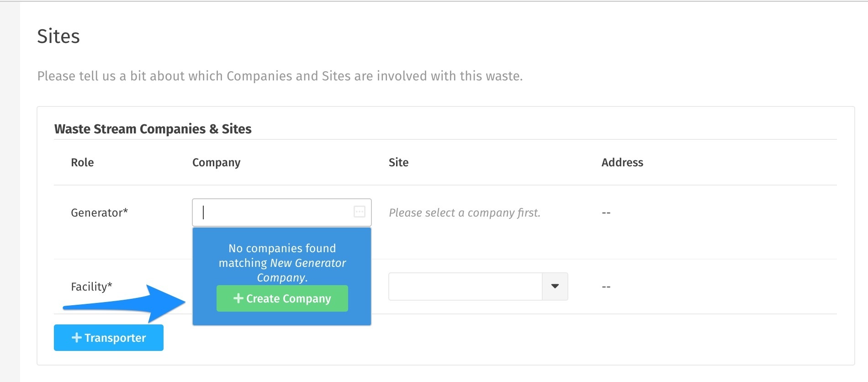Click the Generator role label
The width and height of the screenshot is (868, 382).
[99, 212]
